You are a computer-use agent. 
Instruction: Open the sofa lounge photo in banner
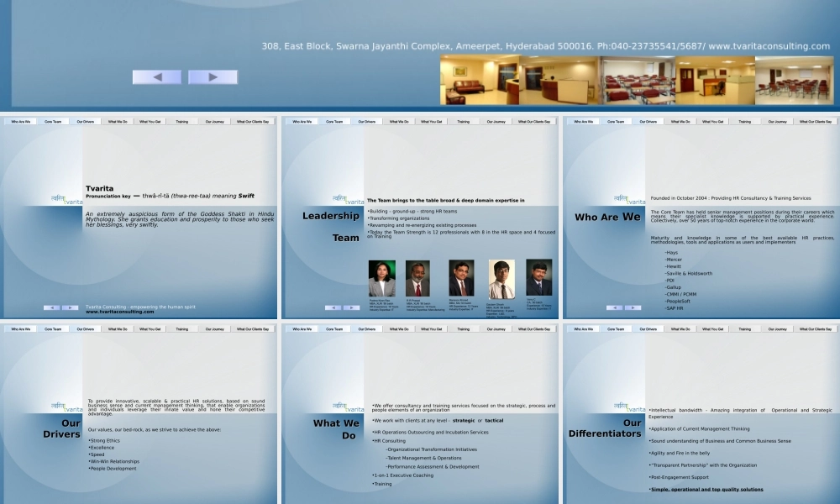[479, 81]
